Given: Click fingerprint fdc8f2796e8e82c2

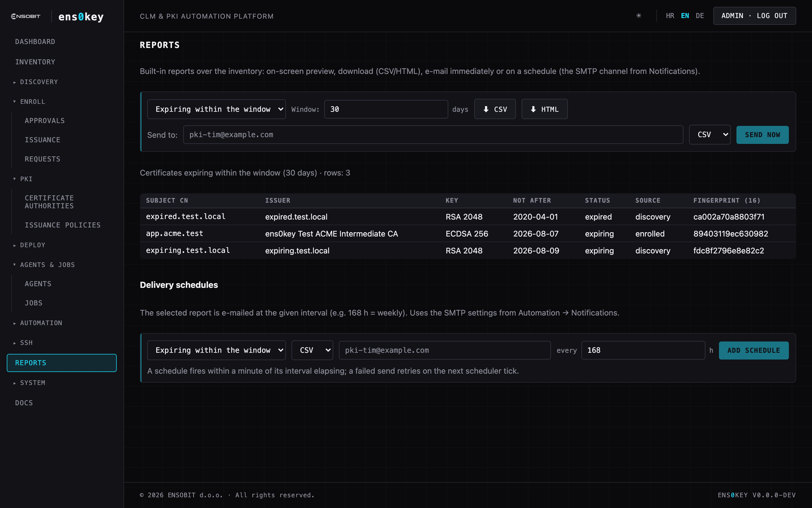Looking at the screenshot, I should (729, 251).
